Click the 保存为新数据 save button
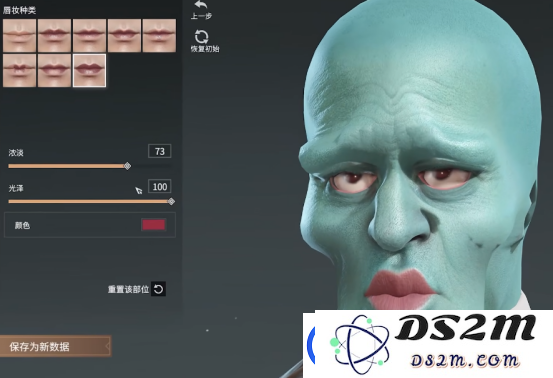Image resolution: width=553 pixels, height=378 pixels. tap(55, 346)
